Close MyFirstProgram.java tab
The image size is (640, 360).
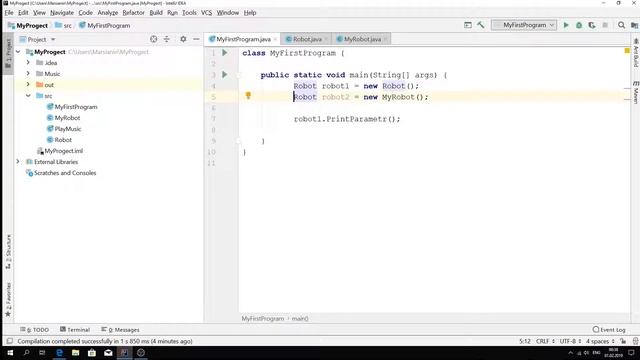[x=275, y=40]
